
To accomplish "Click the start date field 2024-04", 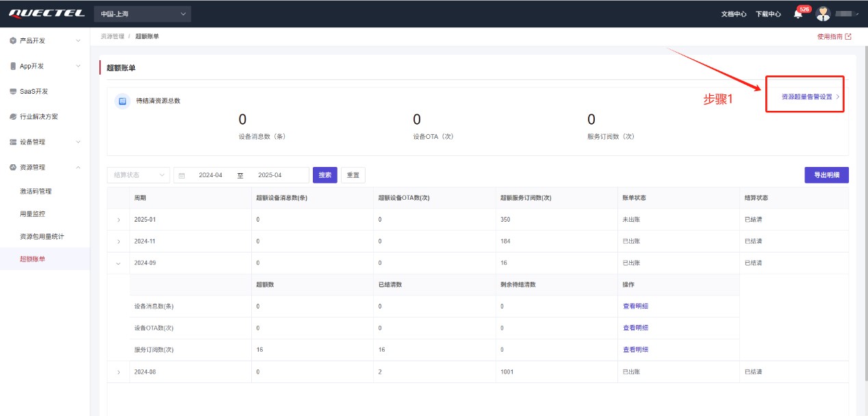I will point(210,175).
